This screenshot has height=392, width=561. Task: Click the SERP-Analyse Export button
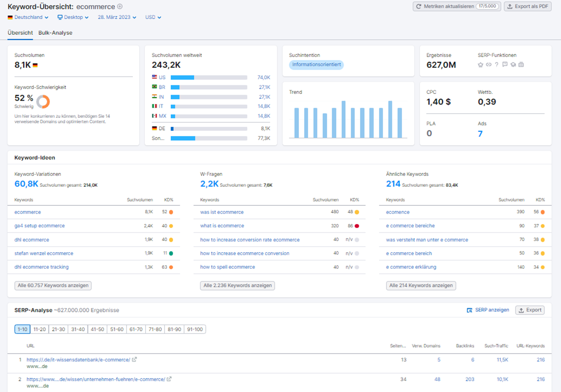[x=530, y=310]
